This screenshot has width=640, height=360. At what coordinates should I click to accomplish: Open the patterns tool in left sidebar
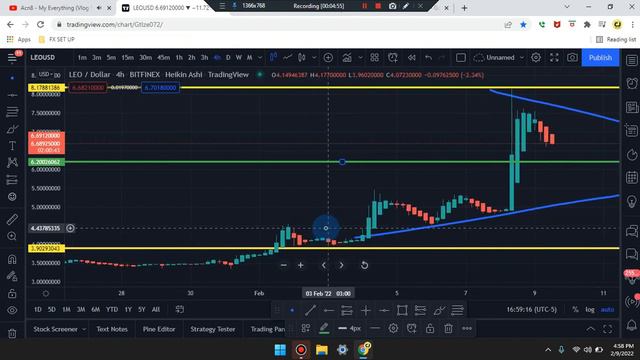coord(12,162)
